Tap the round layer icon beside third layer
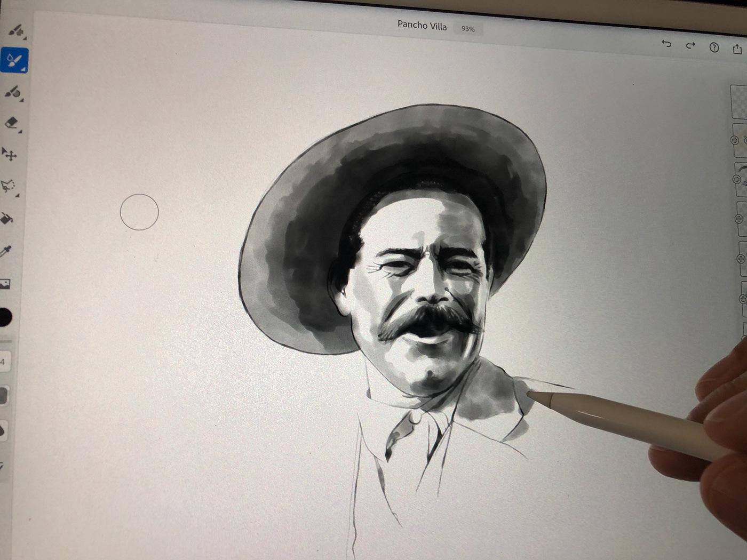Screen dimensions: 747x560 (x=737, y=179)
